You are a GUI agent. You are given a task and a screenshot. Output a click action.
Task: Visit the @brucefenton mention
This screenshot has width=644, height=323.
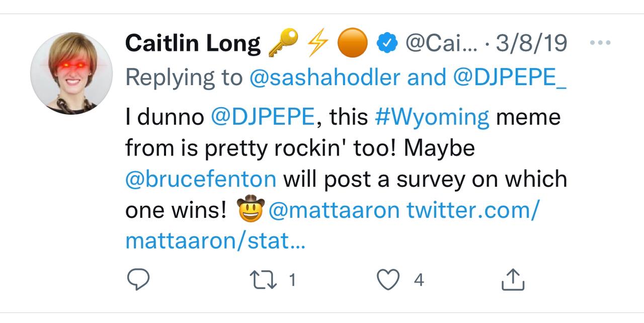click(201, 179)
